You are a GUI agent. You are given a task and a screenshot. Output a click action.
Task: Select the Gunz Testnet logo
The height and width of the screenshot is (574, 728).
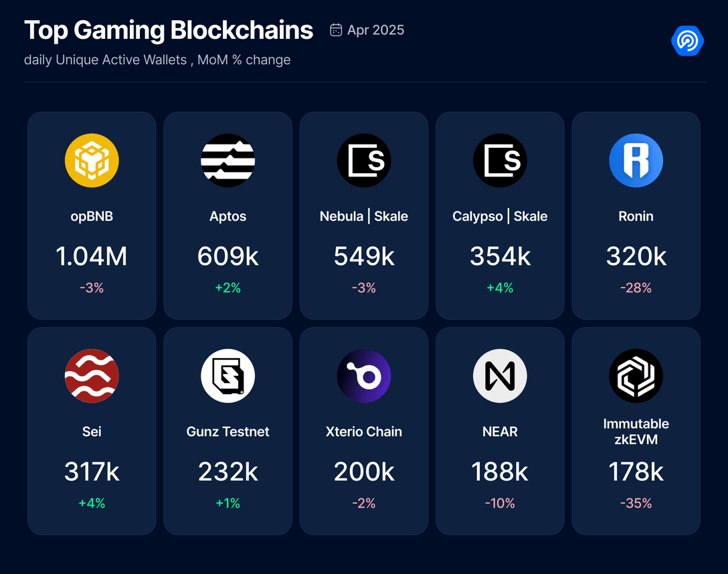pyautogui.click(x=227, y=376)
